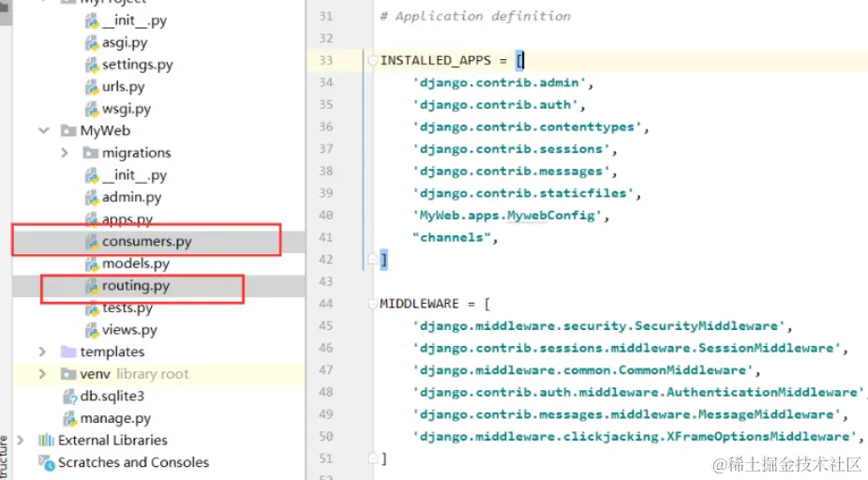Click the Python icon of urls.py
This screenshot has width=868, height=480.
coord(92,87)
